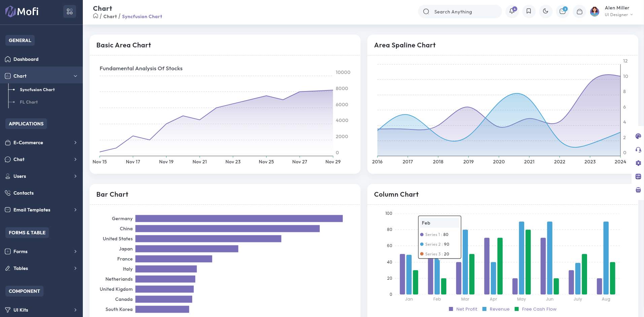Go to Dashboard in sidebar
The height and width of the screenshot is (317, 644).
[x=26, y=59]
